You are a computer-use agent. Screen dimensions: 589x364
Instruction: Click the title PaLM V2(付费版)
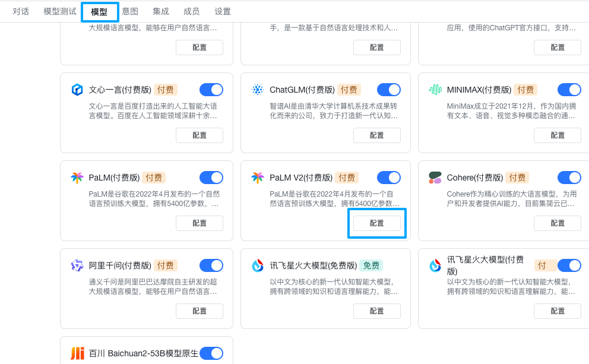[301, 178]
